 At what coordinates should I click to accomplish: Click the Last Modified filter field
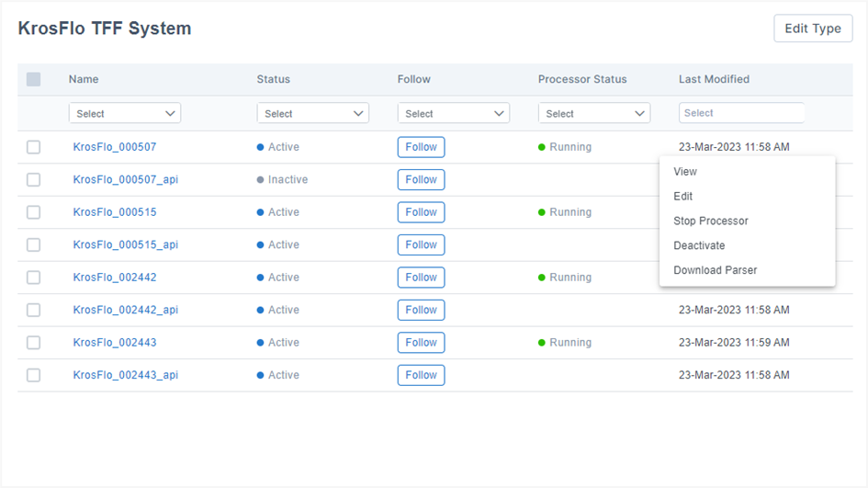[741, 113]
